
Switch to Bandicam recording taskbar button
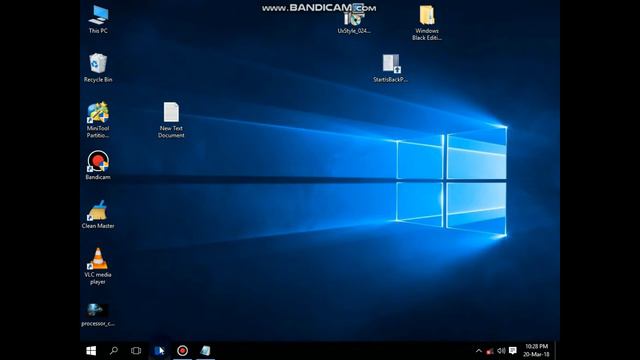(x=182, y=351)
